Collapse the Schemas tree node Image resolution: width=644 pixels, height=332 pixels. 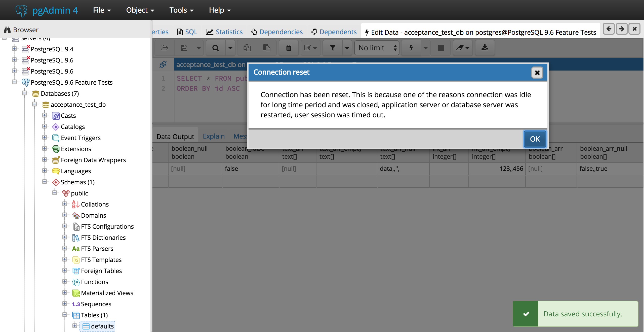coord(45,182)
